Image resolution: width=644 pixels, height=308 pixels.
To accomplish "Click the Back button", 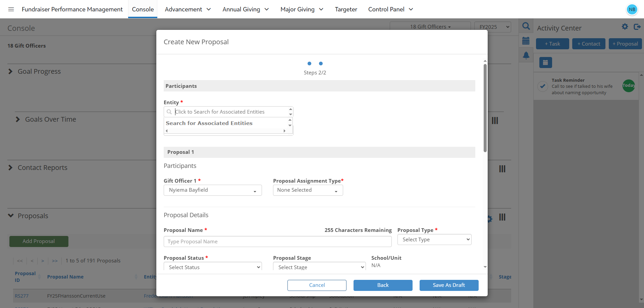I will (x=383, y=285).
